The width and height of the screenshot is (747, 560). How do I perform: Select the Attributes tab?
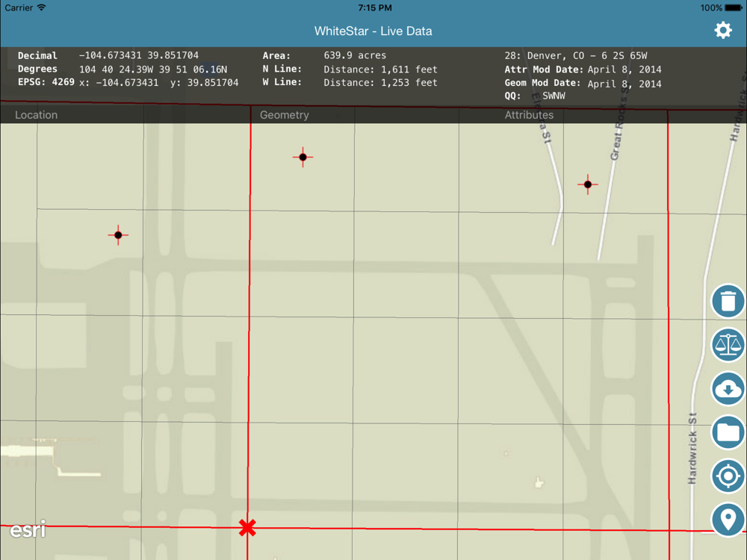coord(529,115)
